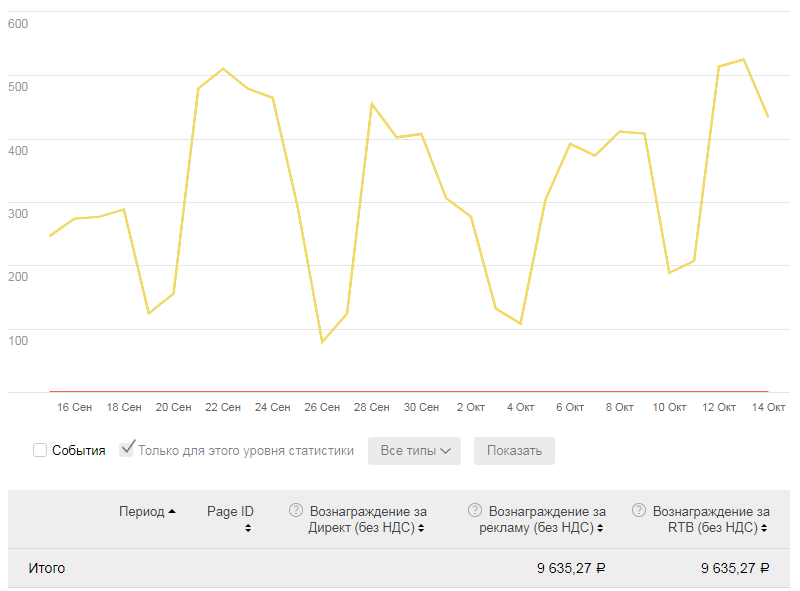Click Вознаграждение за RTB column title
The height and width of the screenshot is (591, 800).
pos(711,519)
